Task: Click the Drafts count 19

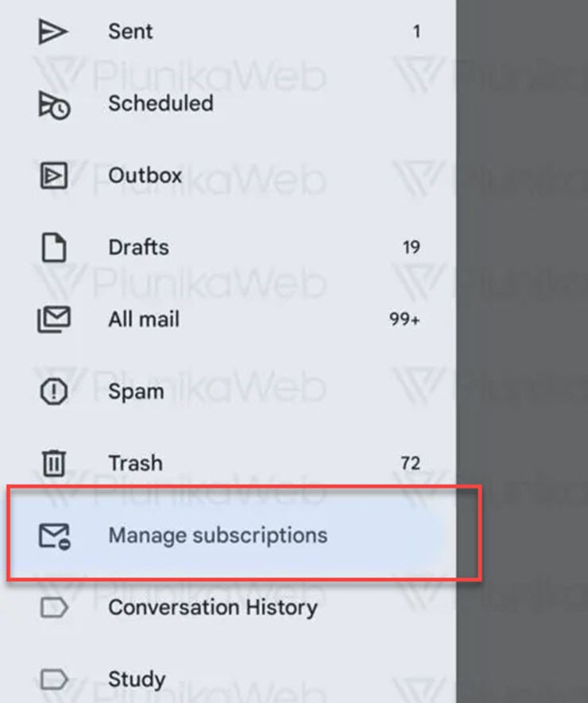Action: click(412, 247)
